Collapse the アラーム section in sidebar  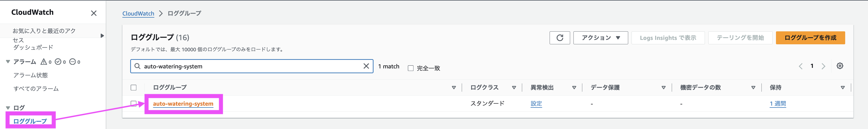(8, 62)
